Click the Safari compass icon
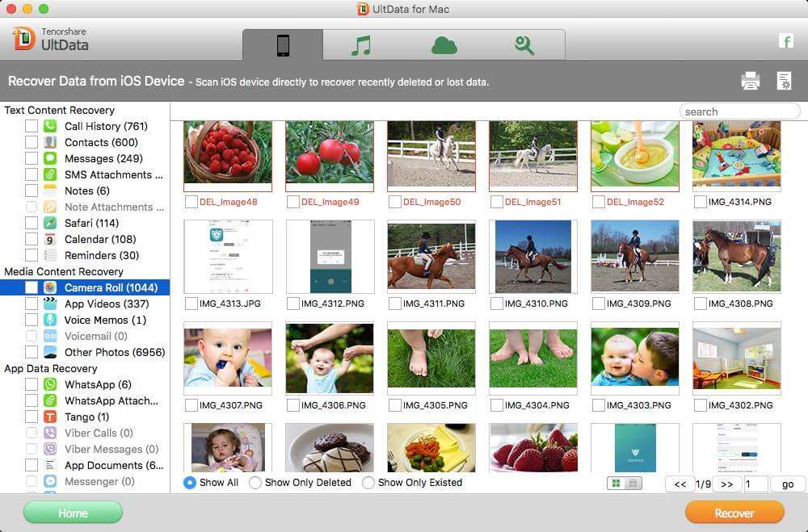This screenshot has height=532, width=808. (x=50, y=223)
